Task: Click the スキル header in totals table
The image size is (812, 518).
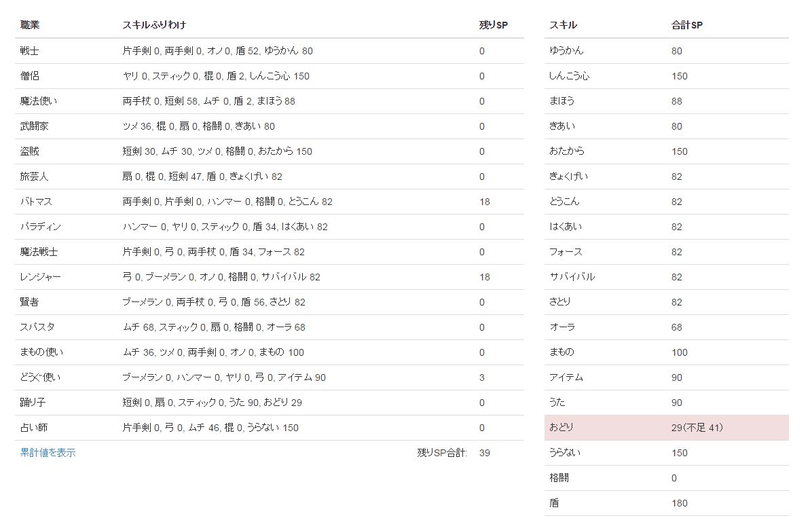Action: [x=563, y=25]
